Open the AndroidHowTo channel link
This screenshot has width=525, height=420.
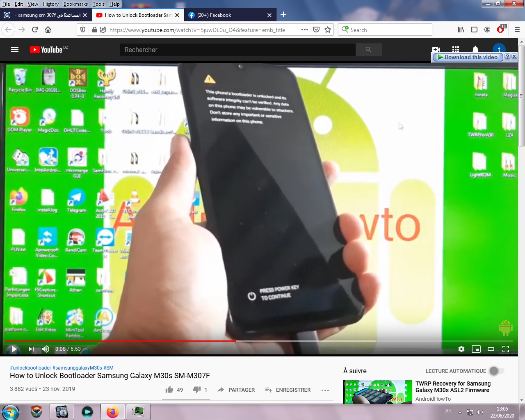433,399
